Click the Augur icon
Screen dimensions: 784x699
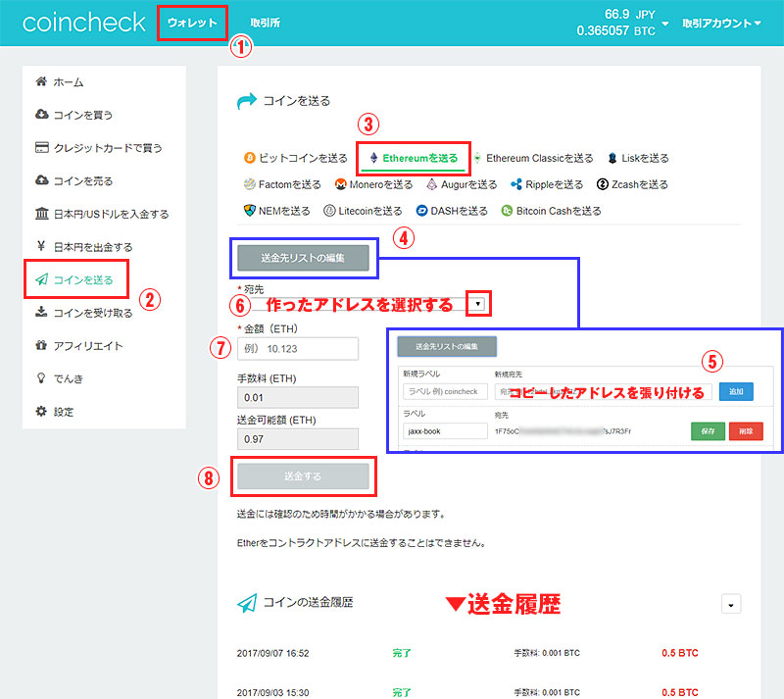pyautogui.click(x=431, y=184)
